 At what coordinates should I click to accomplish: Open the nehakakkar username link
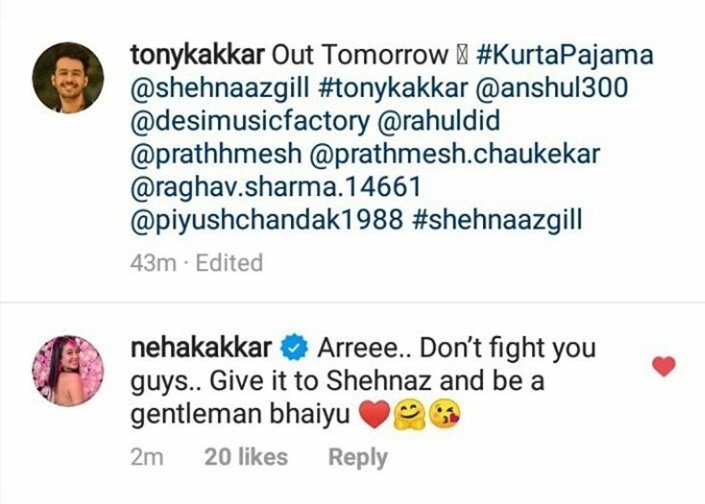tap(201, 348)
